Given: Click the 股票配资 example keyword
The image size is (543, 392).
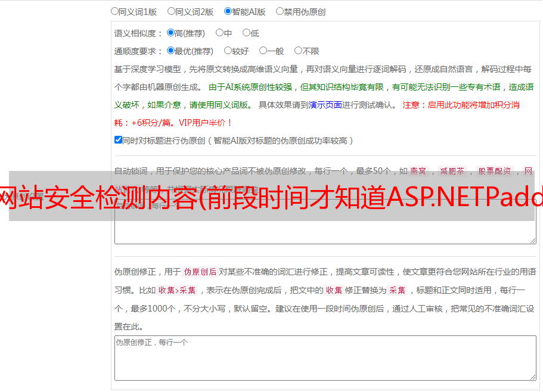Looking at the screenshot, I should (x=495, y=171).
